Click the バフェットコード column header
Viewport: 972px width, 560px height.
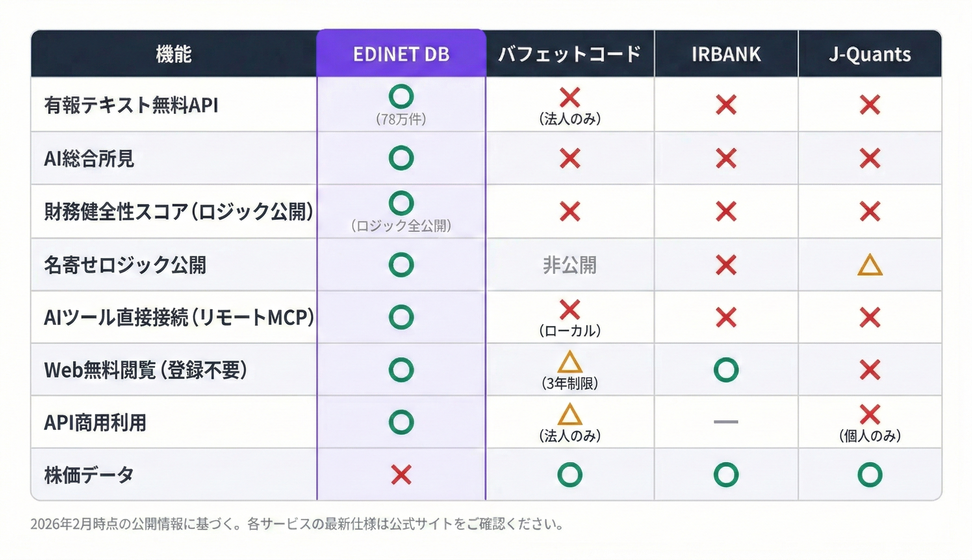coord(570,54)
